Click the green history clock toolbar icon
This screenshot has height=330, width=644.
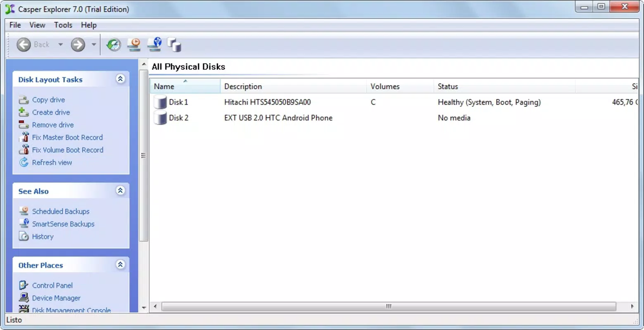[113, 45]
